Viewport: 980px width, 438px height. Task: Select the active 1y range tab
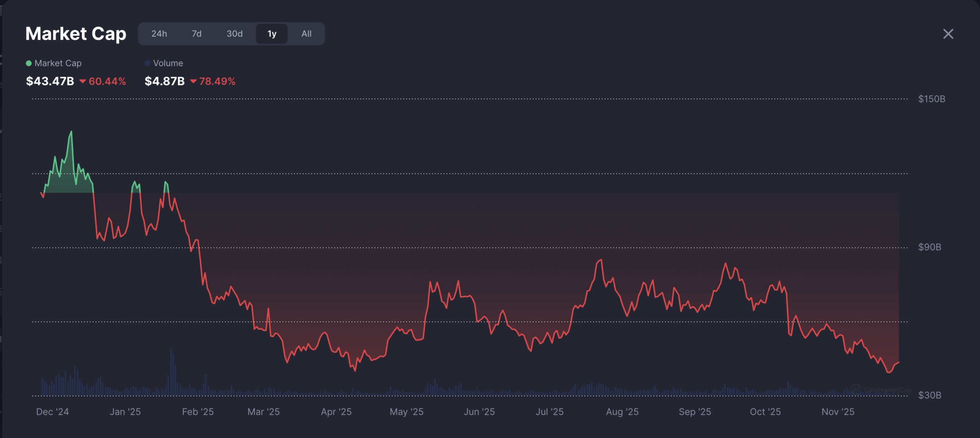click(272, 34)
